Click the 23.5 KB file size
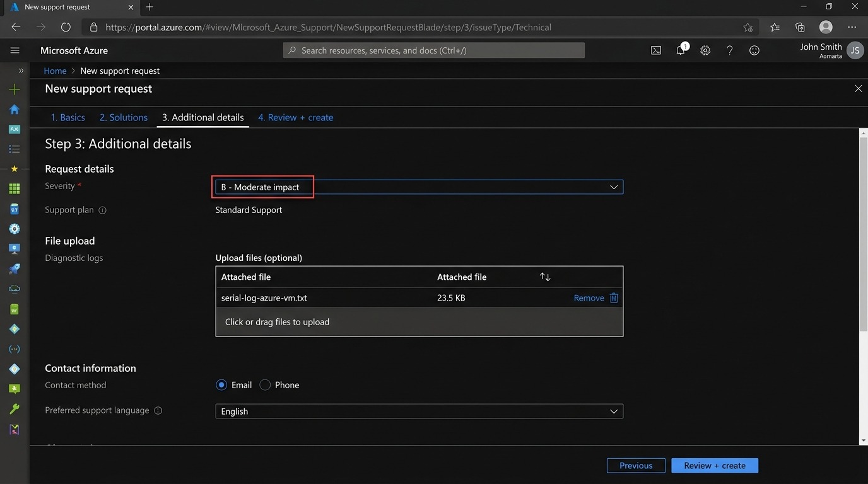 click(451, 297)
